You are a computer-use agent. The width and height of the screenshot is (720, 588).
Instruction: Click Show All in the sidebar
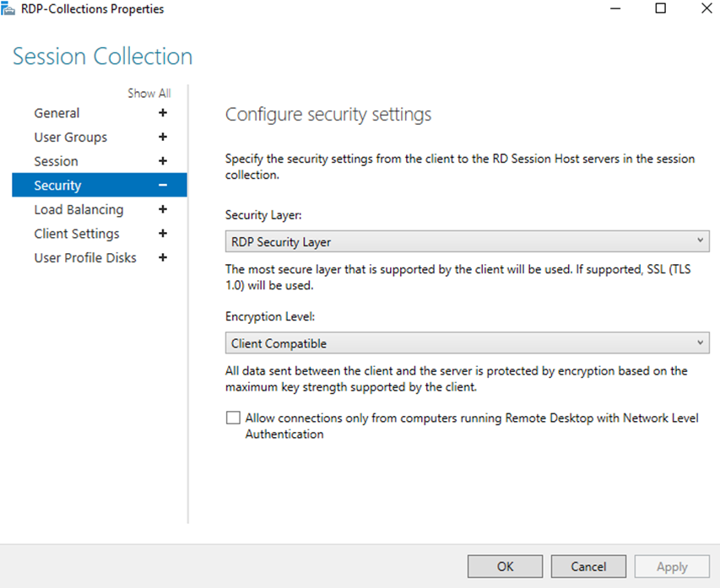click(149, 94)
